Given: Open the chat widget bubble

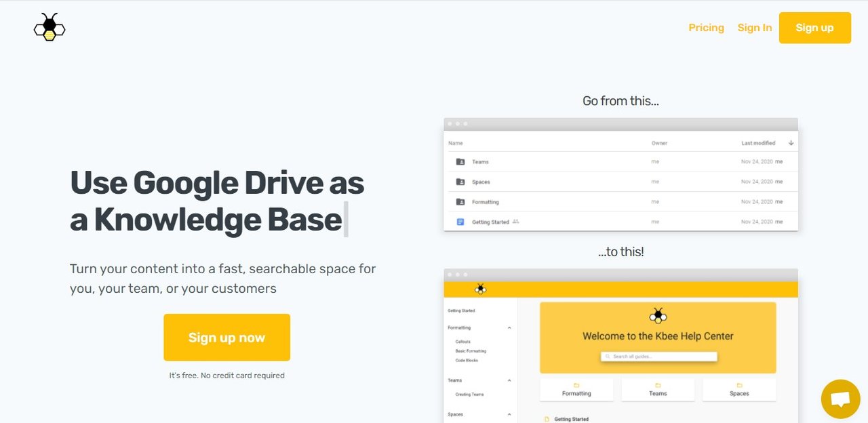Looking at the screenshot, I should coord(840,399).
